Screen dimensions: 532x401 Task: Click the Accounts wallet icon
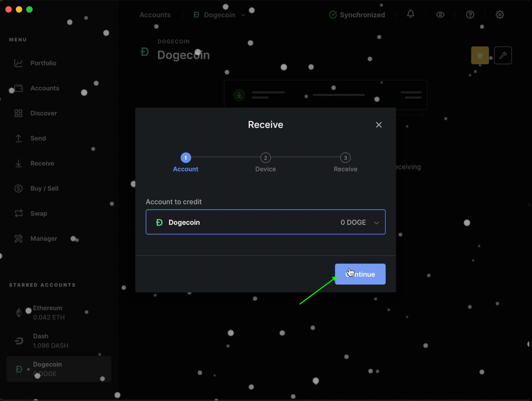(18, 88)
